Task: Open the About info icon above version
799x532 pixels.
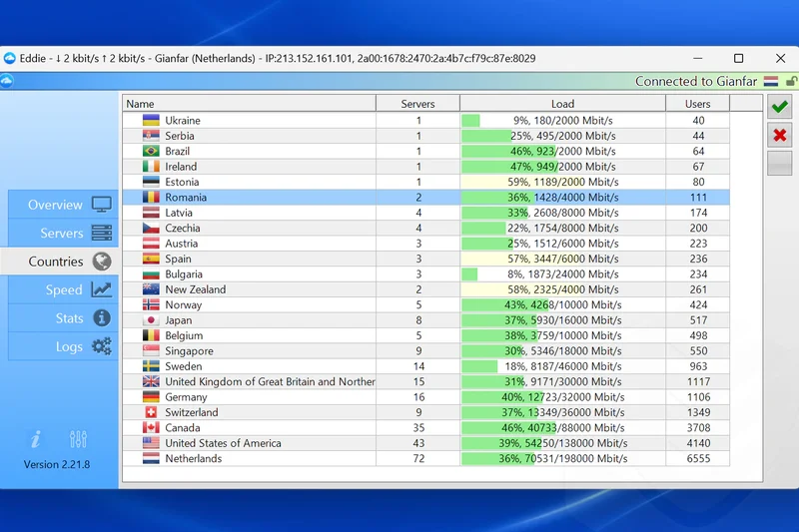Action: (36, 439)
